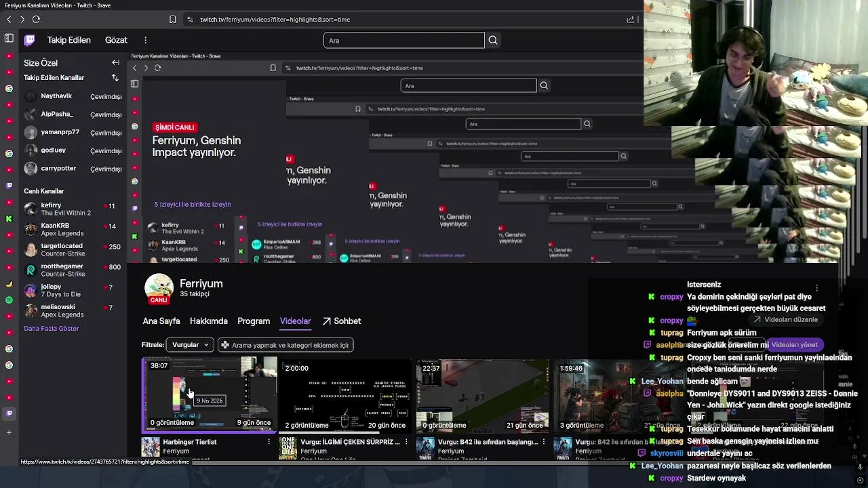Open Vurgu: B42 ile sıfırdan başlangı title
This screenshot has width=868, height=488.
click(488, 442)
